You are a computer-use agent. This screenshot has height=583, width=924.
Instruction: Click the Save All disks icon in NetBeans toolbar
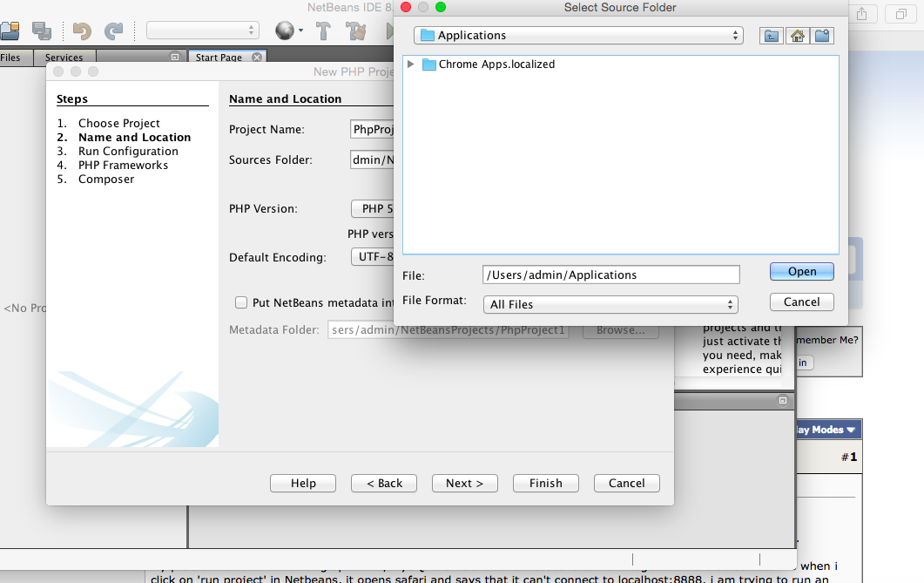click(42, 31)
